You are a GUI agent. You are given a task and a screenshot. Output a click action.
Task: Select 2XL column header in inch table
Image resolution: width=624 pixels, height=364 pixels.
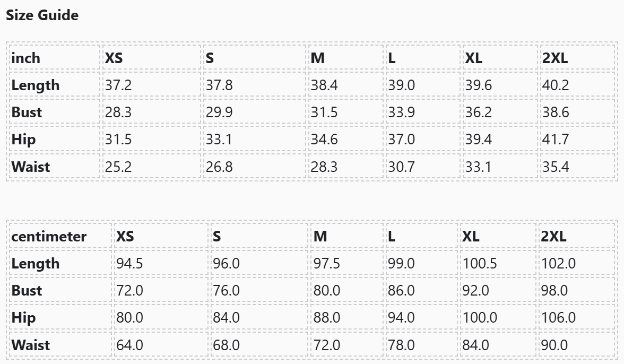(554, 58)
